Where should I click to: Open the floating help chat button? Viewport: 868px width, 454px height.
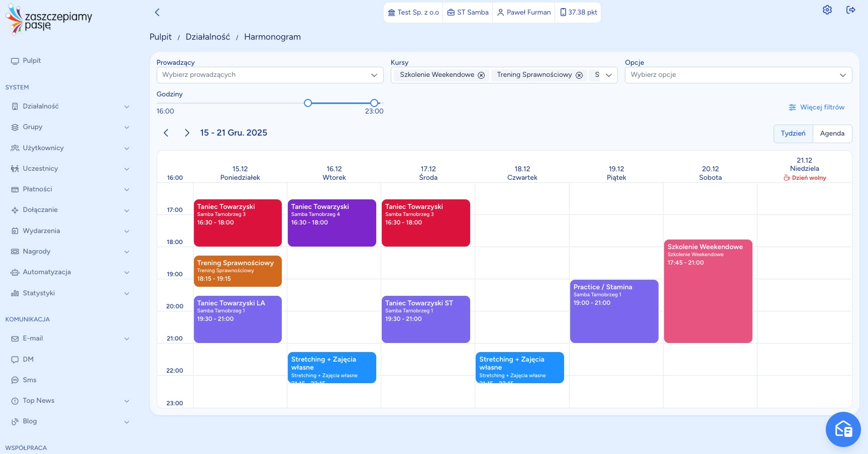pos(843,429)
